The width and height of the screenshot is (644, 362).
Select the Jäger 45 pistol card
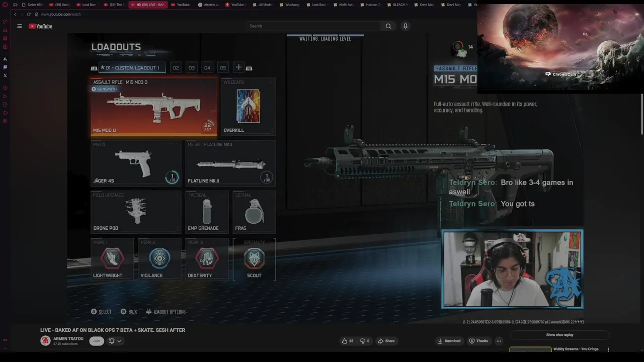point(136,163)
